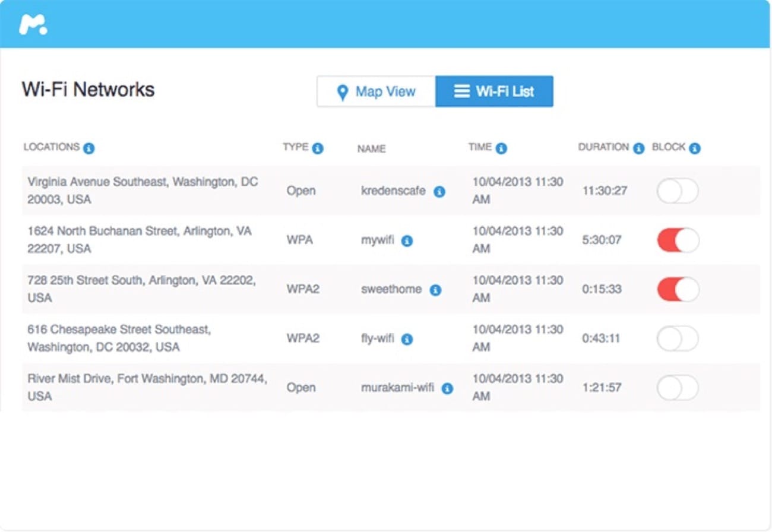772x532 pixels.
Task: Open info icon beside murakami-wifi
Action: pos(448,389)
